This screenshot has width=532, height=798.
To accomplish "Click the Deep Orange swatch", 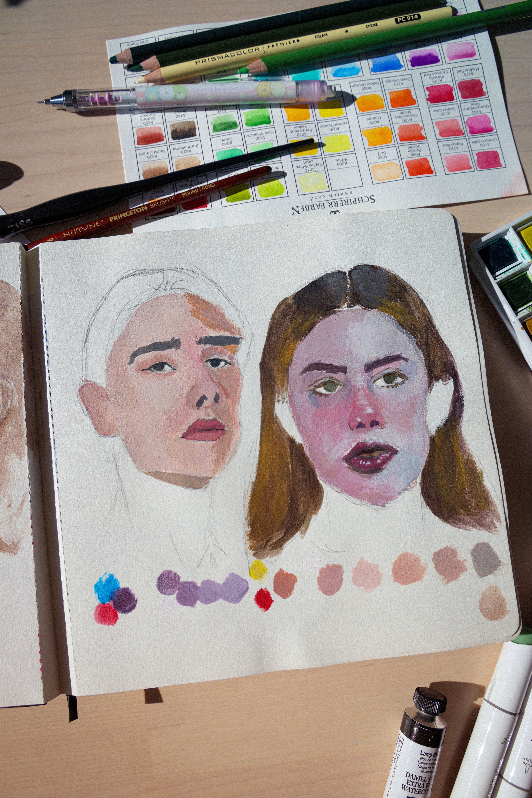I will [402, 99].
